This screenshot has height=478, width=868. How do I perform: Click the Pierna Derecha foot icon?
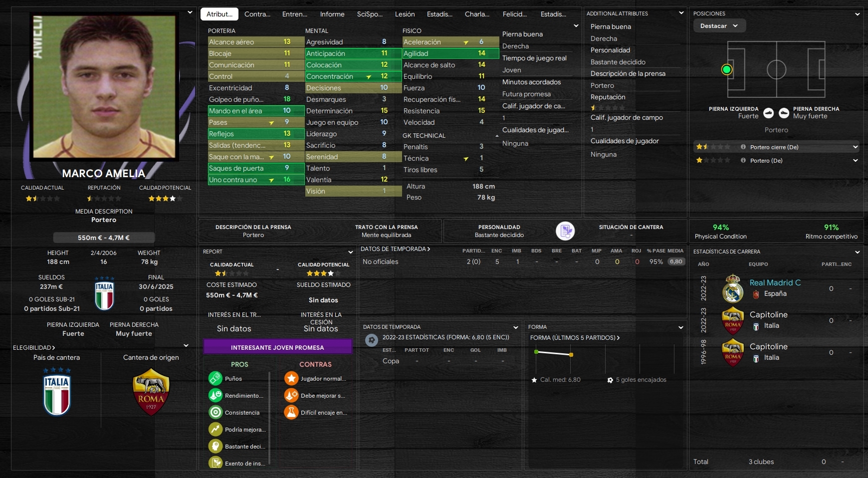(x=784, y=113)
